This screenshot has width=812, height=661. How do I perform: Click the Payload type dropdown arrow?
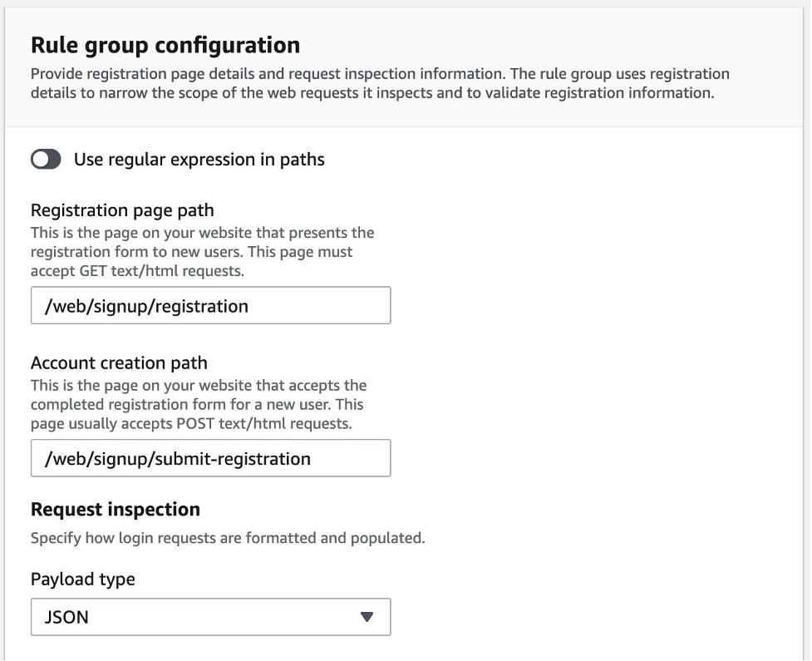coord(367,618)
